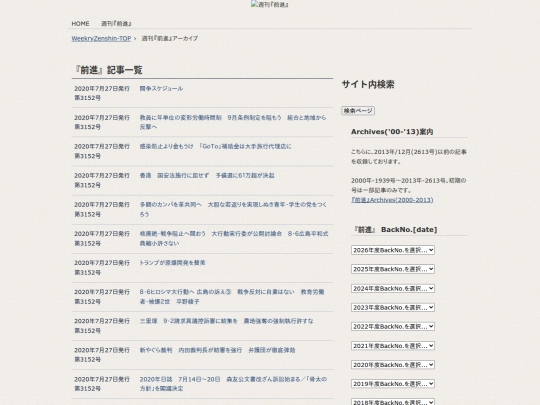Open the 三里塚 9・2請求異議控訴審 article
The height and width of the screenshot is (405, 540).
click(x=226, y=321)
